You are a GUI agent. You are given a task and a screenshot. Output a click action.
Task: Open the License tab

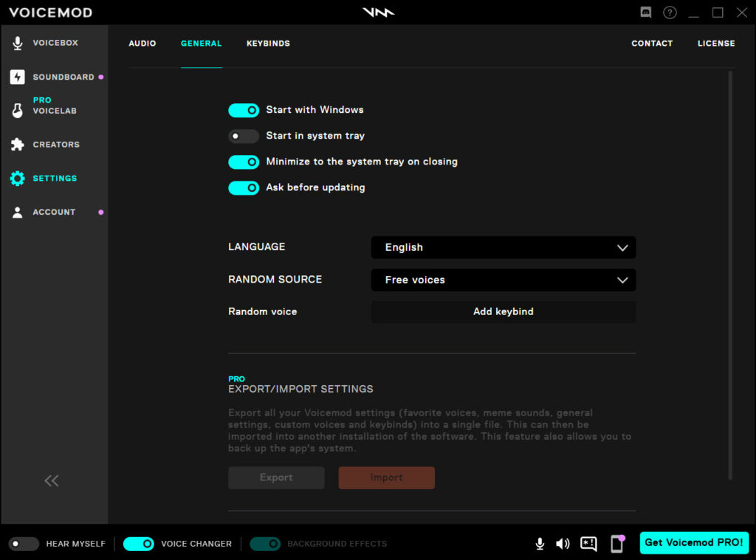click(716, 44)
